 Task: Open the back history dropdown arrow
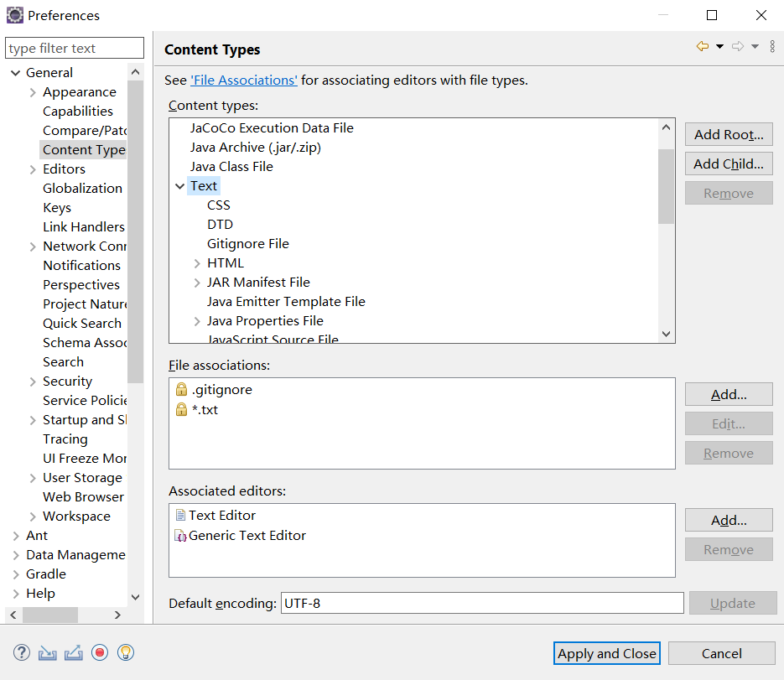(x=719, y=47)
